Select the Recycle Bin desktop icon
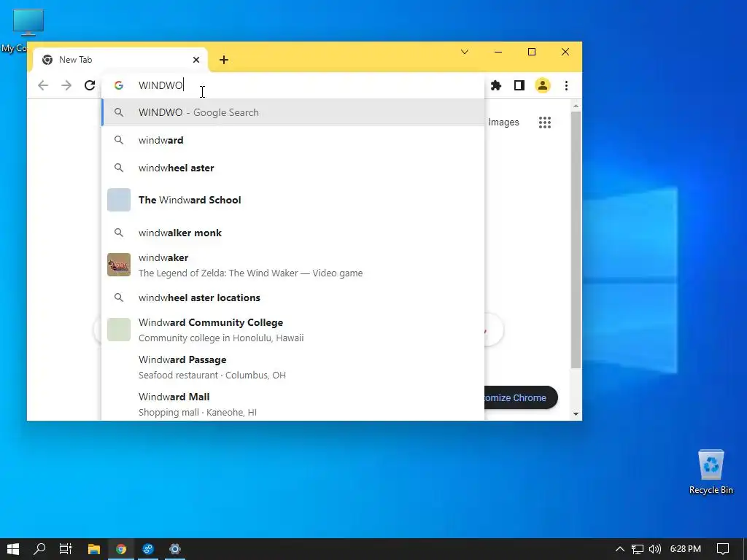Viewport: 747px width, 560px height. tap(711, 472)
